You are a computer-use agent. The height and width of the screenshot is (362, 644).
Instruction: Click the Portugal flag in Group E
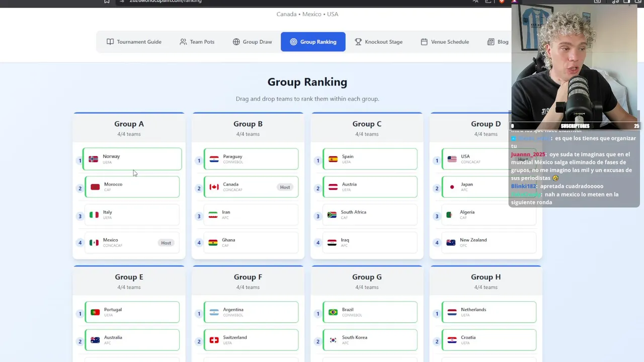pyautogui.click(x=95, y=312)
